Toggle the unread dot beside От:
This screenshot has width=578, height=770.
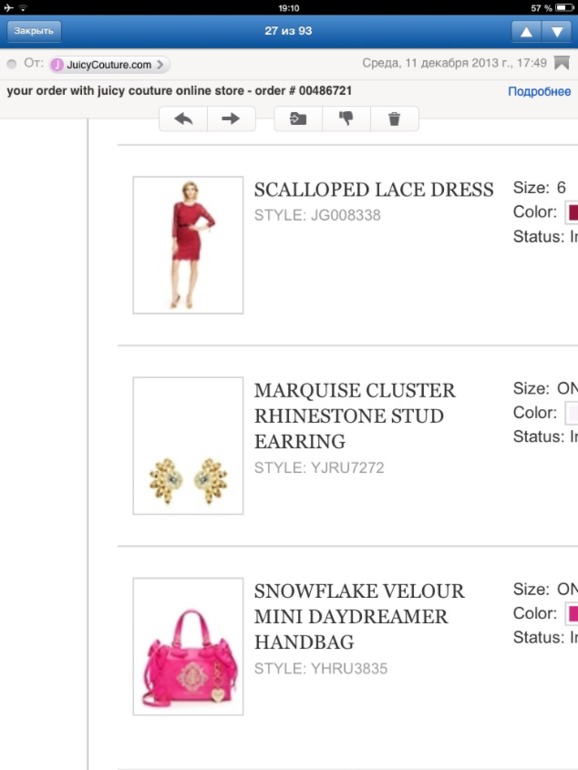pos(12,64)
